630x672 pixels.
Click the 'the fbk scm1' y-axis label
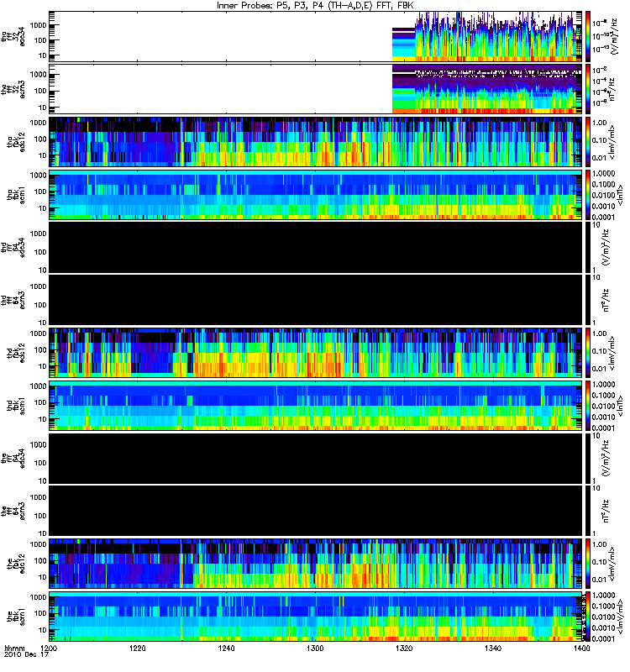click(x=16, y=617)
